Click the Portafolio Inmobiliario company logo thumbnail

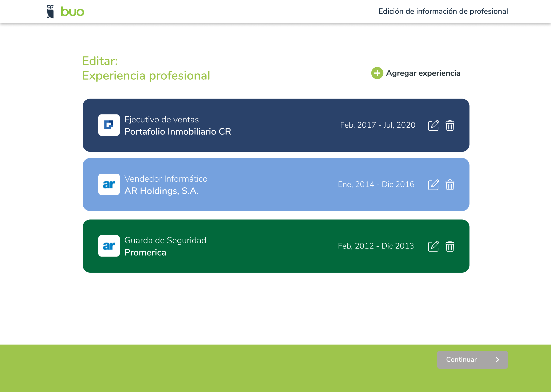tap(109, 125)
